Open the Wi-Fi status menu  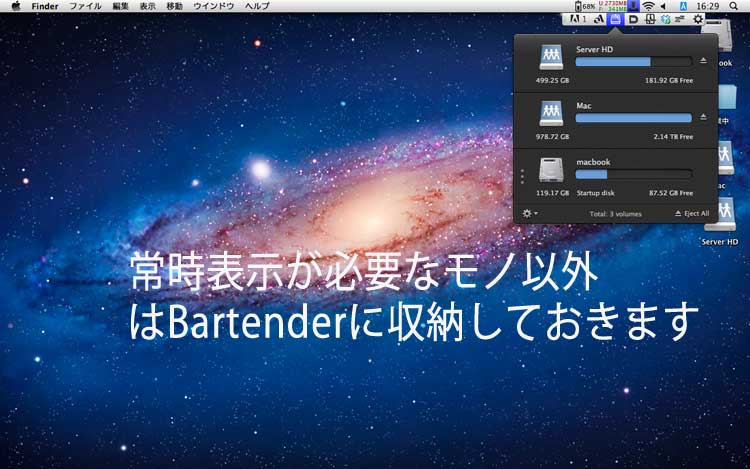[648, 6]
